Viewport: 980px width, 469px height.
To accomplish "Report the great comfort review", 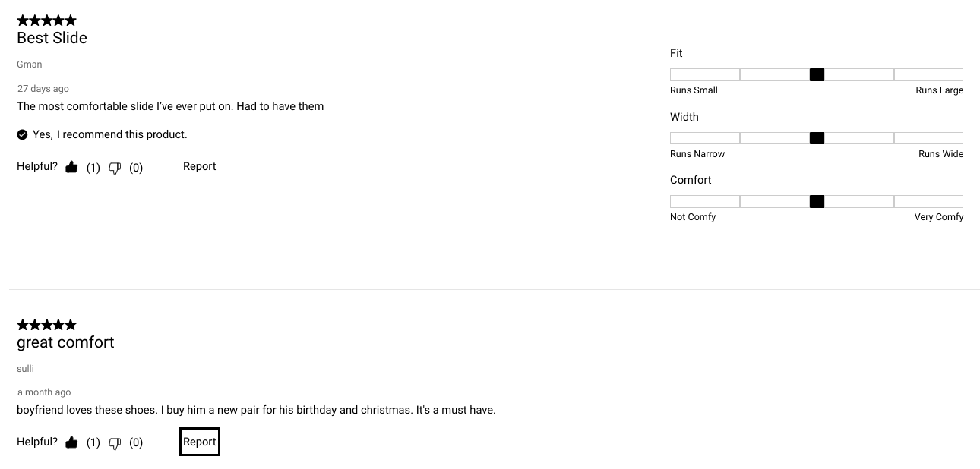I will pos(200,442).
